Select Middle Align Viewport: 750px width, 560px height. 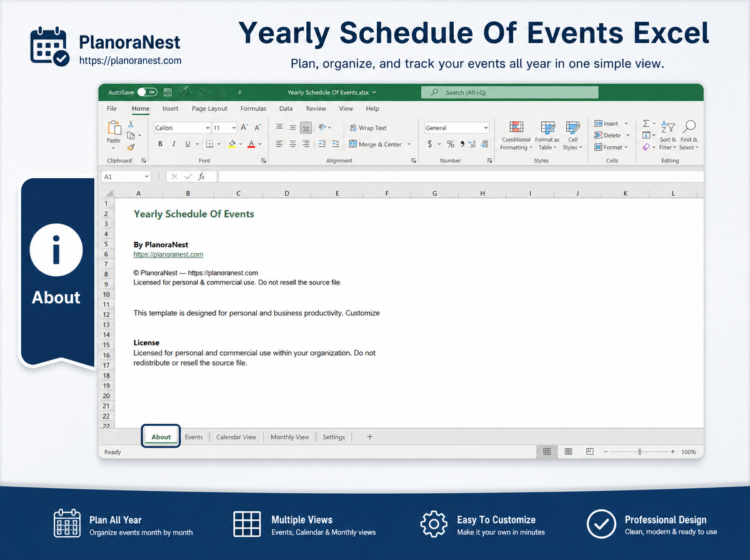[292, 127]
